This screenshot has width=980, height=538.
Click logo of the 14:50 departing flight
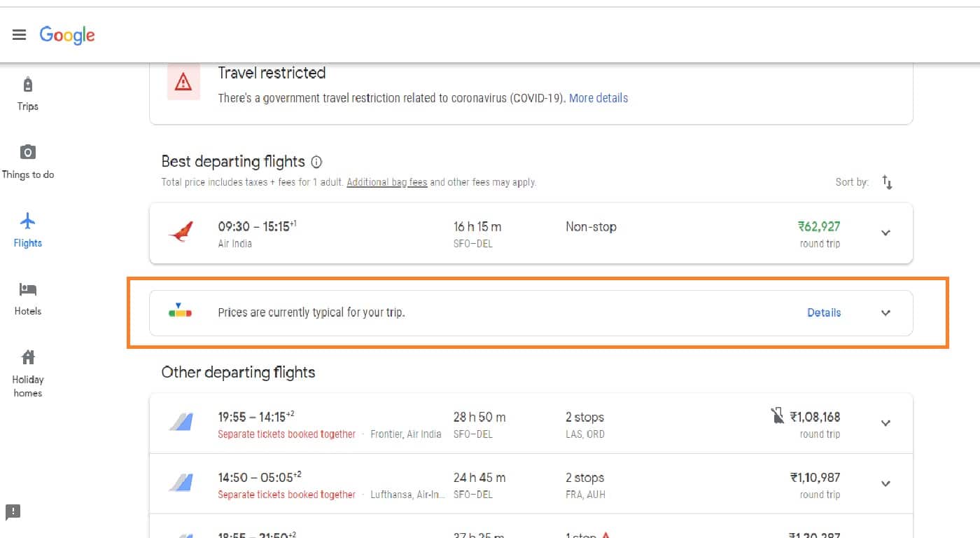point(181,483)
